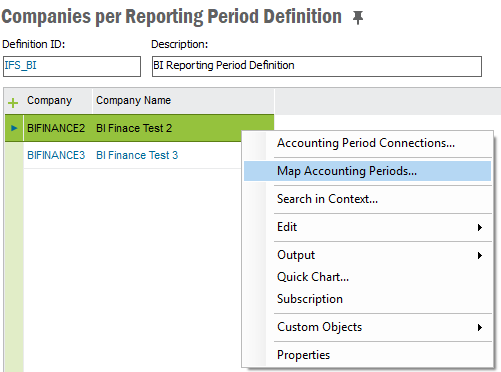Expand the Output submenu arrow
This screenshot has width=501, height=372.
(480, 255)
